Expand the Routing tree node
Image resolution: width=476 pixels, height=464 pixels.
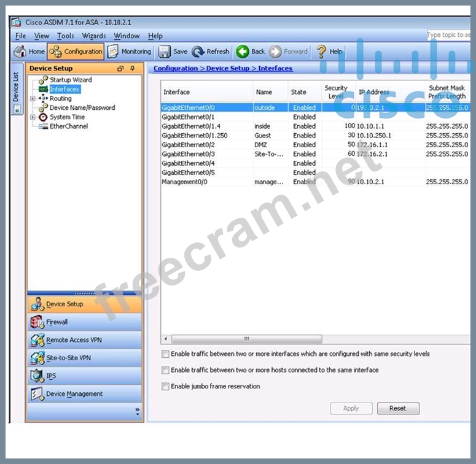coord(33,98)
